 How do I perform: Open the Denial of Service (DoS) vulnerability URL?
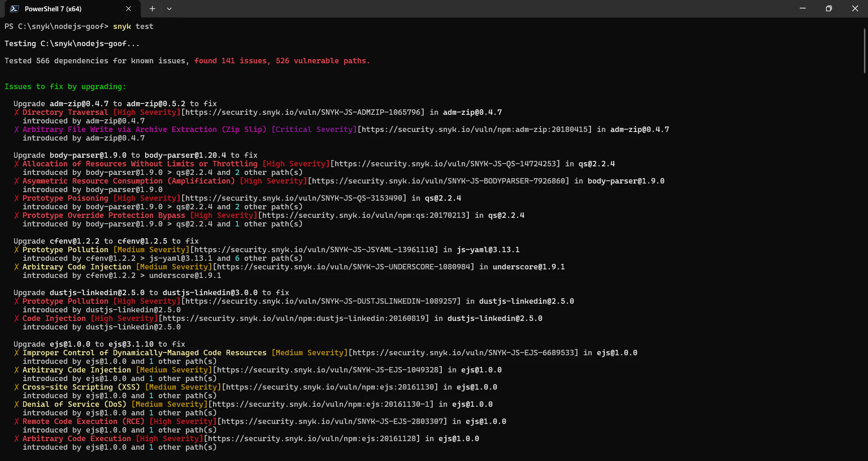tap(321, 404)
